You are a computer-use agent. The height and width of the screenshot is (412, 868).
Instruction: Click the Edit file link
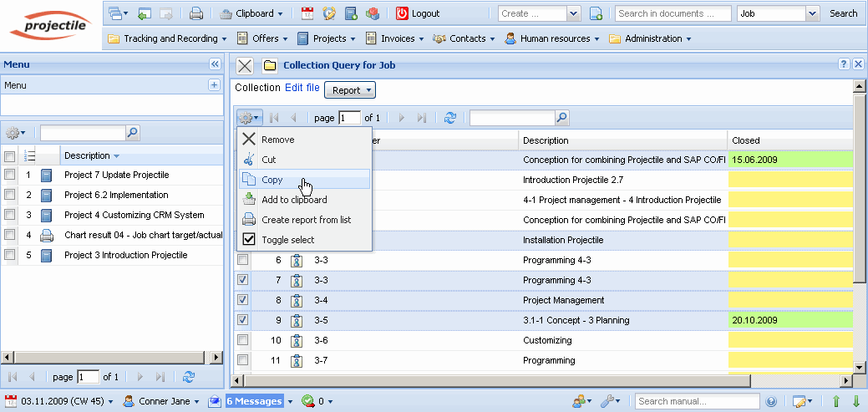(302, 88)
